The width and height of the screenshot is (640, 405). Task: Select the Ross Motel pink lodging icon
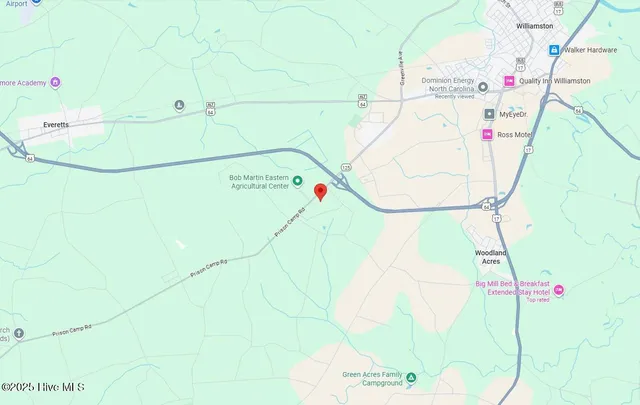pyautogui.click(x=487, y=134)
